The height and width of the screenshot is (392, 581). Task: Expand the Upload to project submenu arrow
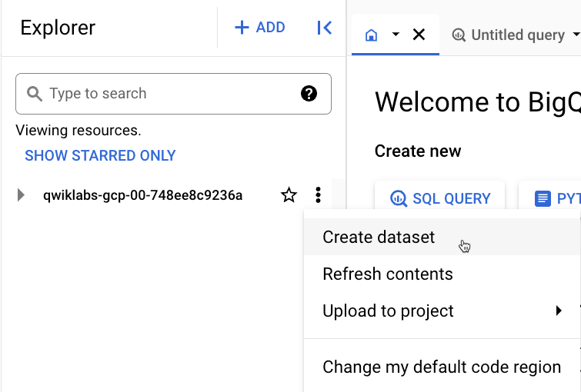(x=559, y=311)
